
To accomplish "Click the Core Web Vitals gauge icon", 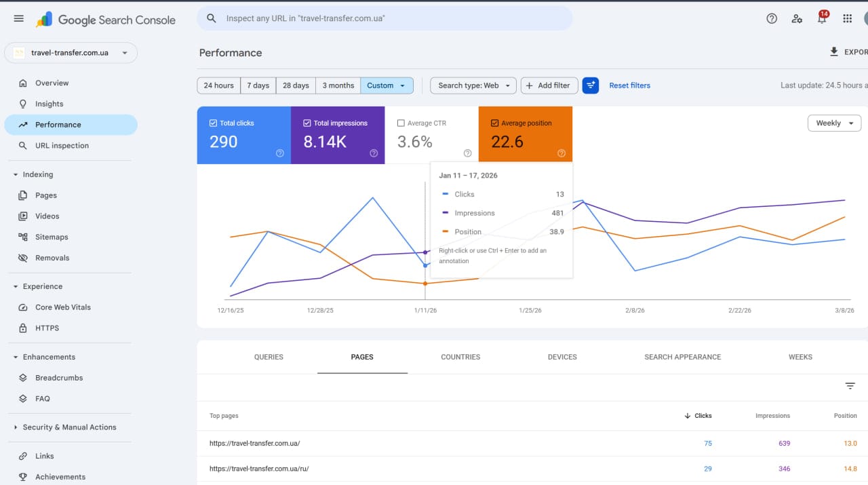I will click(x=23, y=307).
